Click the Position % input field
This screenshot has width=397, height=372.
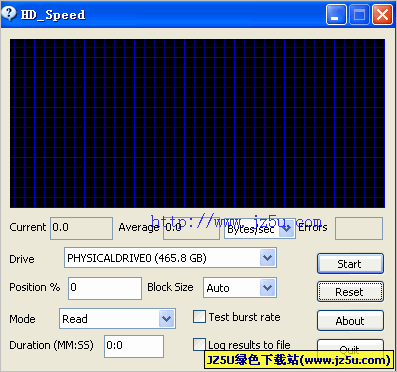point(105,288)
